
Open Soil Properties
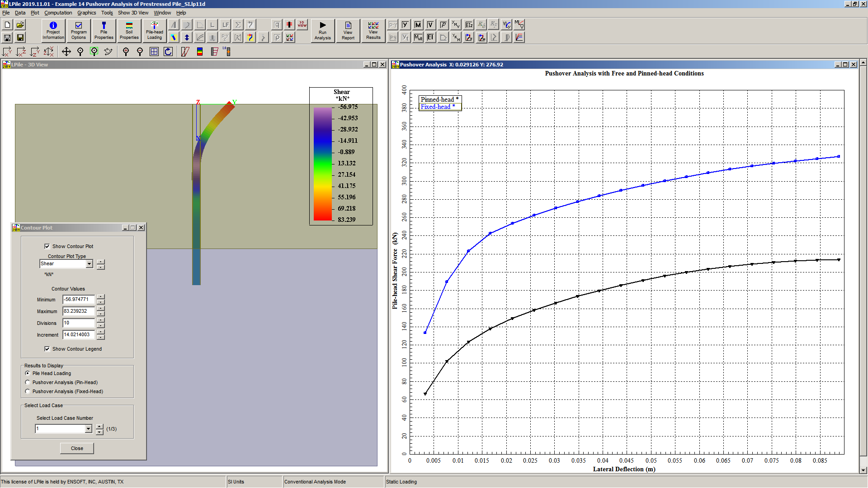pyautogui.click(x=129, y=31)
